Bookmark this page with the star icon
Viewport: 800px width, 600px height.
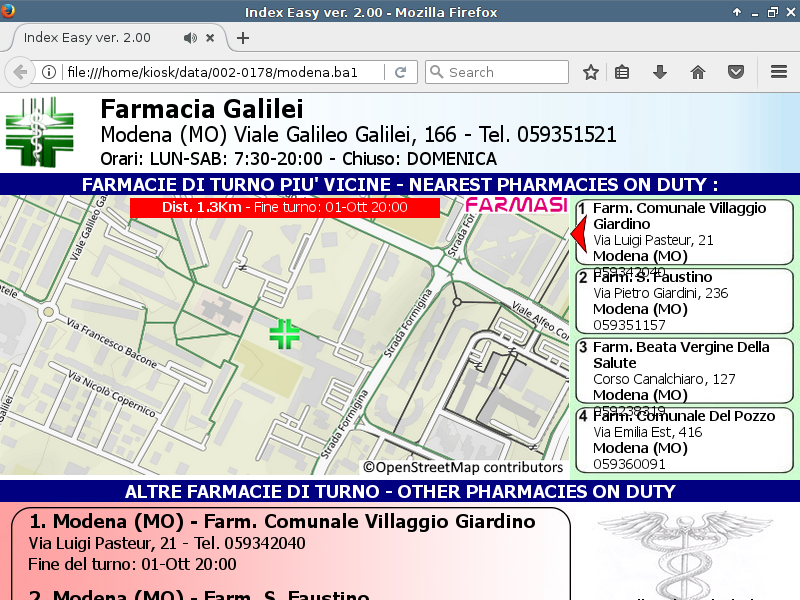click(x=591, y=72)
